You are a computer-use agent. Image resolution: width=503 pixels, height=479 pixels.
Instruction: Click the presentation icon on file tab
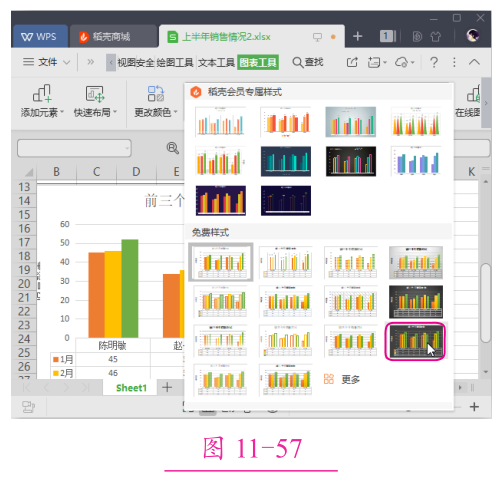point(317,37)
